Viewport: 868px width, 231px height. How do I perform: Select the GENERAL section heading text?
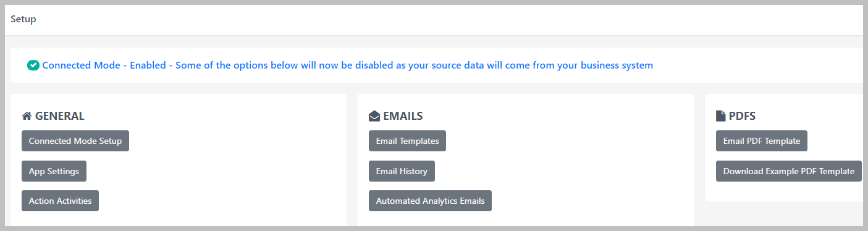point(60,116)
